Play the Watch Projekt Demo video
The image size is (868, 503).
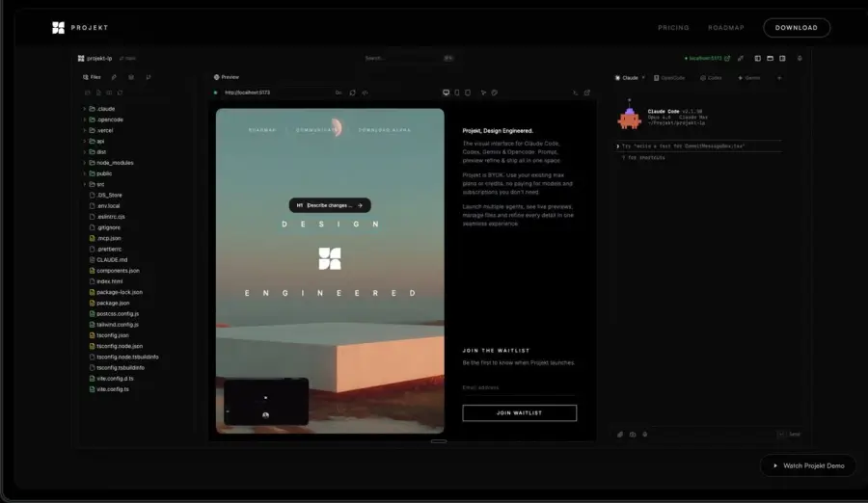coord(808,466)
